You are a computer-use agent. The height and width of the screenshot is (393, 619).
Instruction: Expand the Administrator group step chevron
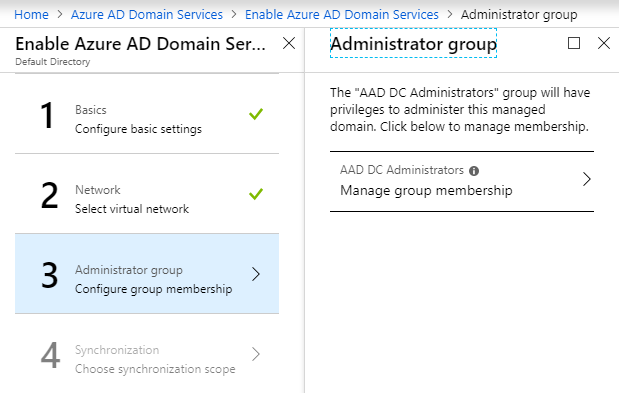[x=256, y=274]
